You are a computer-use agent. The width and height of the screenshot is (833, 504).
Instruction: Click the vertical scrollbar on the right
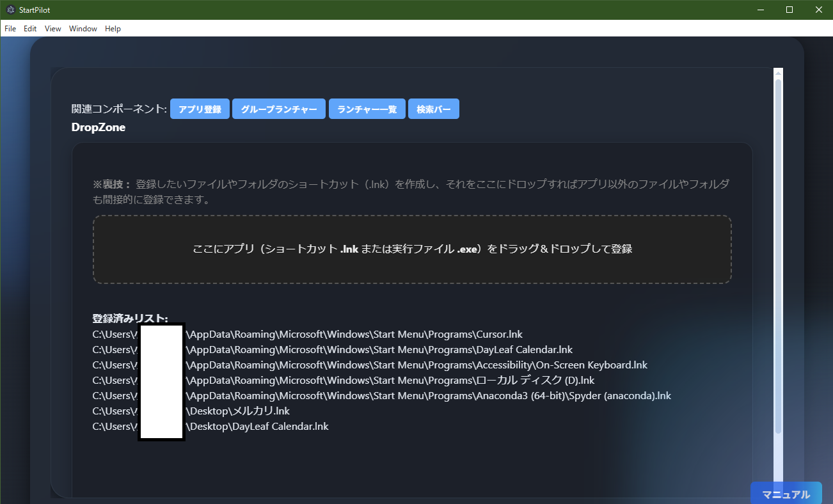[778, 256]
